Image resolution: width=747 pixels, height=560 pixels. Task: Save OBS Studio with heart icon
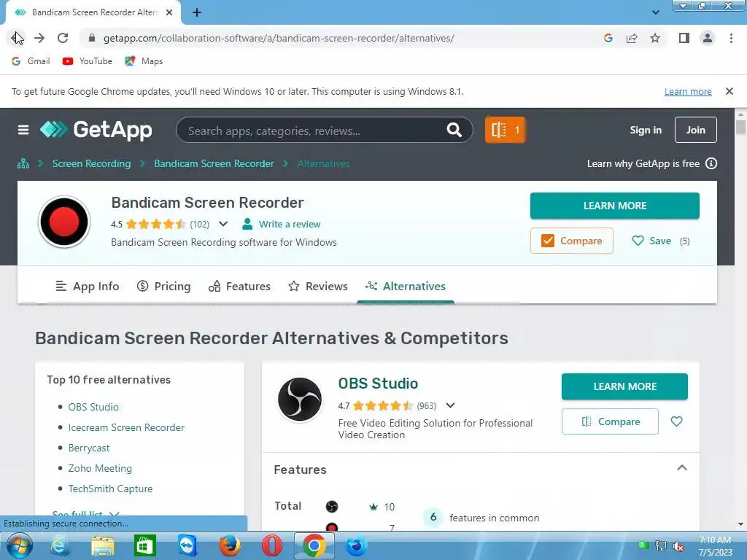coord(676,421)
